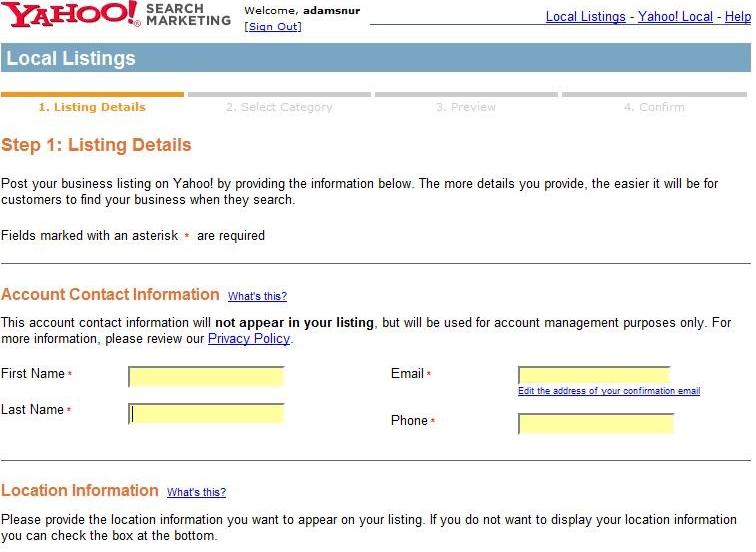Click the Sign Out link
This screenshot has width=756, height=552.
(x=273, y=27)
